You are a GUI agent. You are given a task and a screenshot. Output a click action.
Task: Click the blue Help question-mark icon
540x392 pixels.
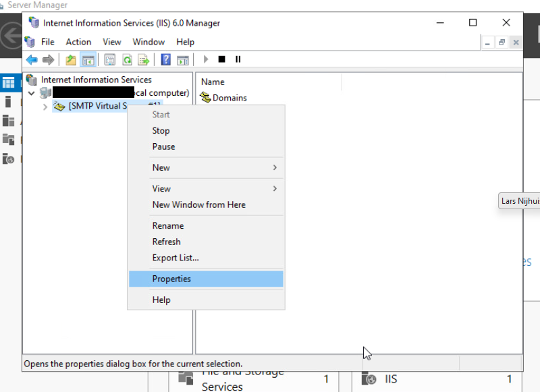165,60
